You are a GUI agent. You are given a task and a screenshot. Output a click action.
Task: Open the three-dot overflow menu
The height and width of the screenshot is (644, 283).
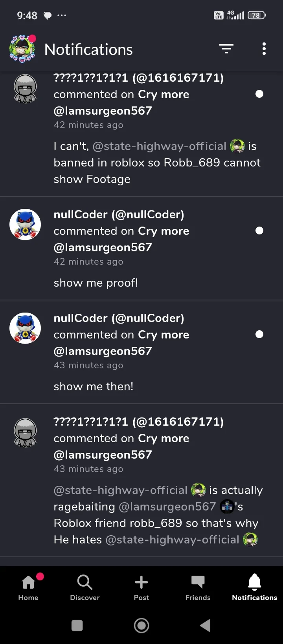coord(264,49)
